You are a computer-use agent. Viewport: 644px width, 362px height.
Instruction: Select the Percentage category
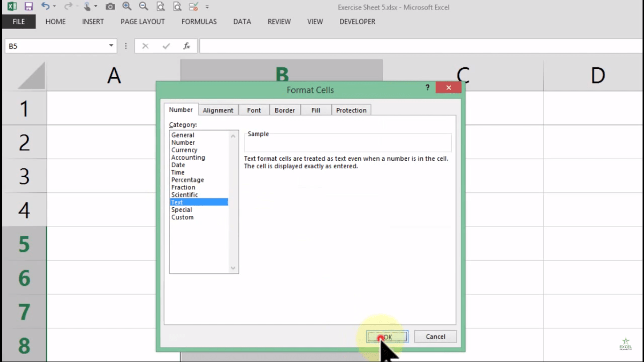(x=187, y=180)
